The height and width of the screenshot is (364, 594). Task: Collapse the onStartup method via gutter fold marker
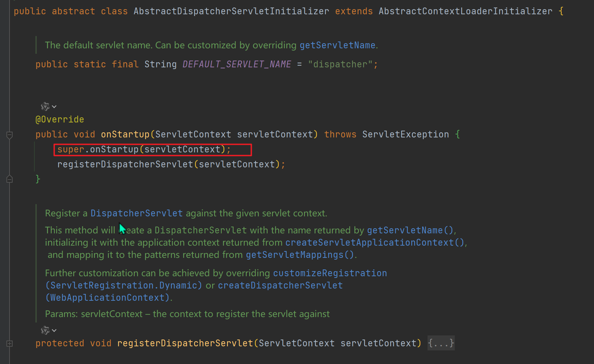[10, 135]
